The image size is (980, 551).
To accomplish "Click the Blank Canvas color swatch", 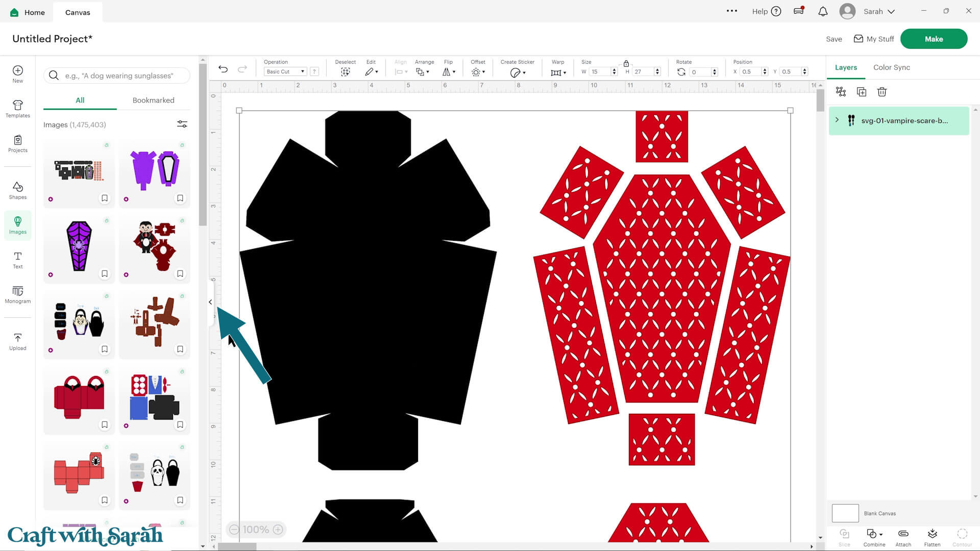I will 845,513.
